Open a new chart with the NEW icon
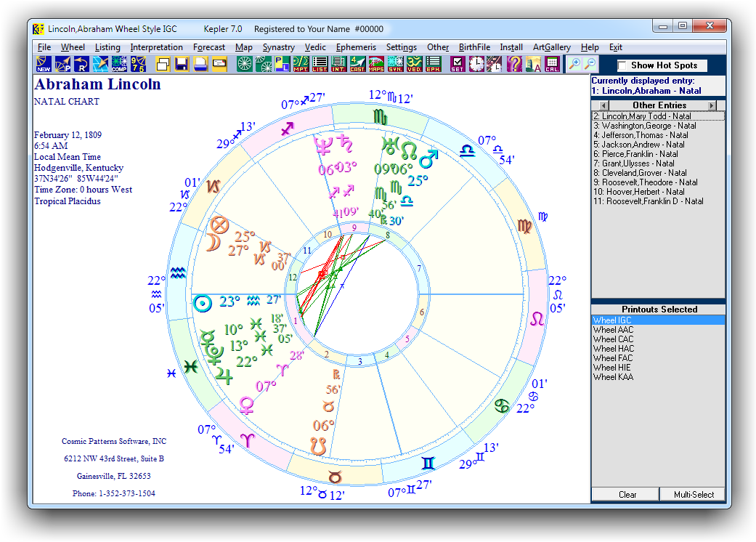 pos(42,65)
